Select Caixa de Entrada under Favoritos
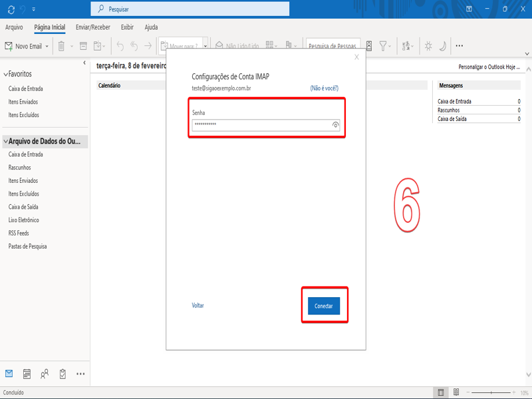This screenshot has width=532, height=399. click(26, 88)
